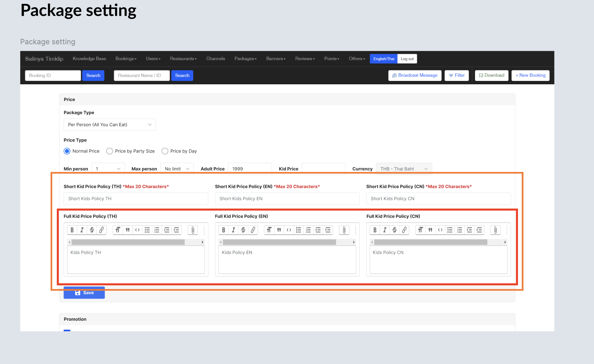Click bullet list icon in TH policy editor
This screenshot has height=364, width=594.
point(147,230)
